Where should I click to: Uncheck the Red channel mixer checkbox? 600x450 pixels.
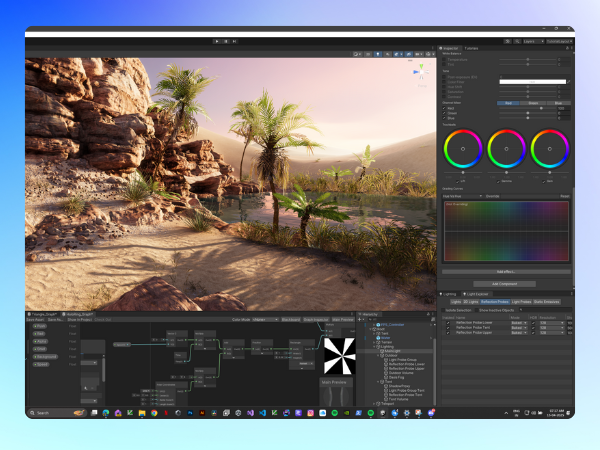(x=444, y=108)
